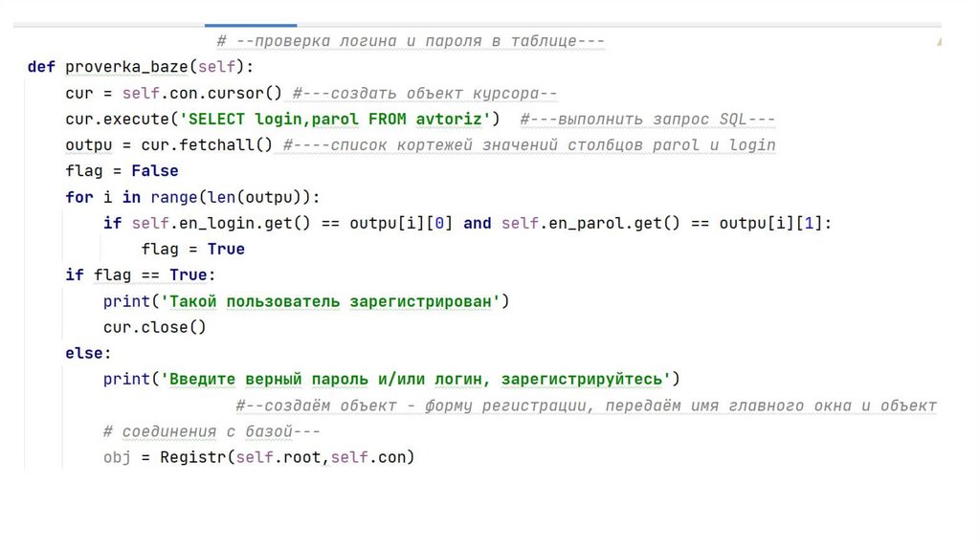Click the for keyword in the loop
The height and width of the screenshot is (549, 980).
[x=78, y=197]
